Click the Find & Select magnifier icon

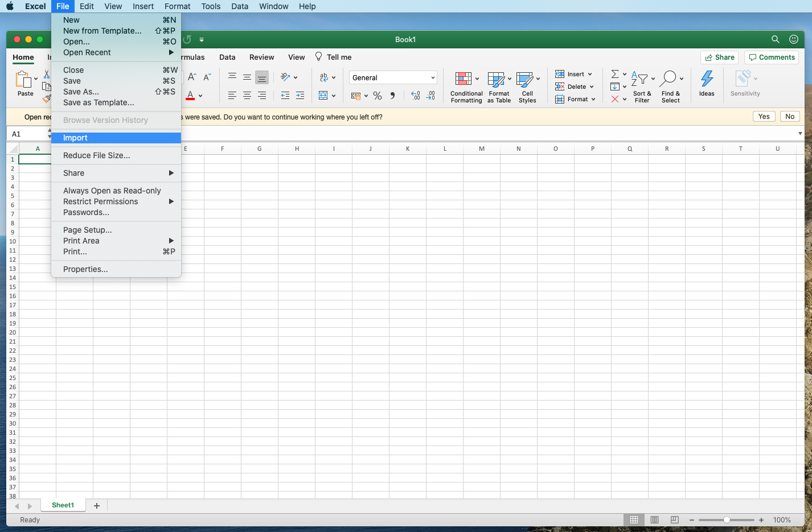click(670, 79)
